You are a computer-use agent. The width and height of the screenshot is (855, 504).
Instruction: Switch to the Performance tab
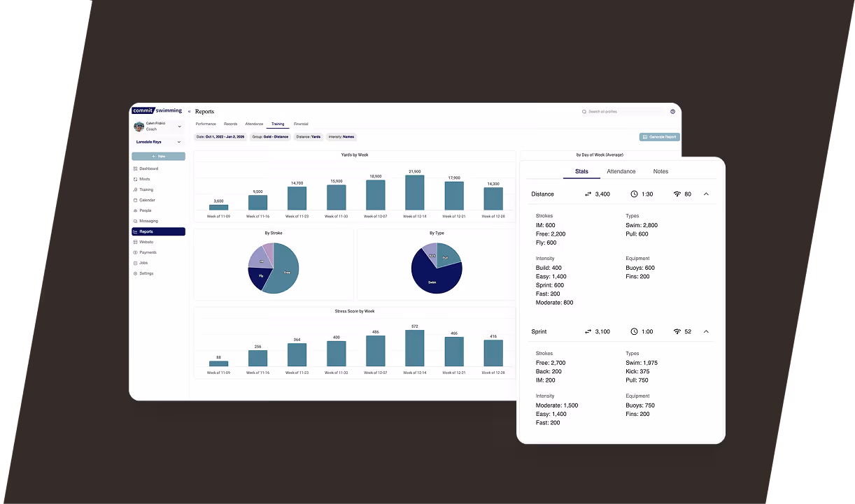(x=206, y=124)
